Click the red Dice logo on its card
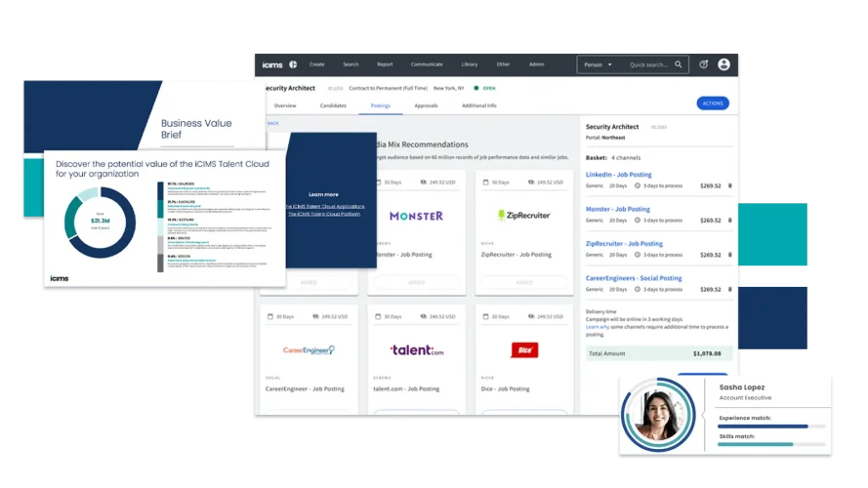This screenshot has height=488, width=868. click(523, 349)
